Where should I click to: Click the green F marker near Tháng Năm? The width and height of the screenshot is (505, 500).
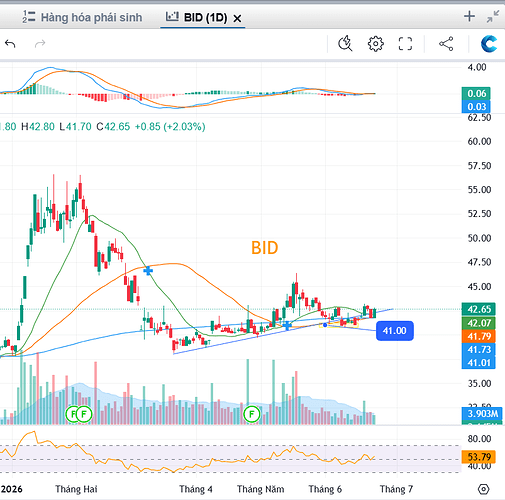[252, 414]
